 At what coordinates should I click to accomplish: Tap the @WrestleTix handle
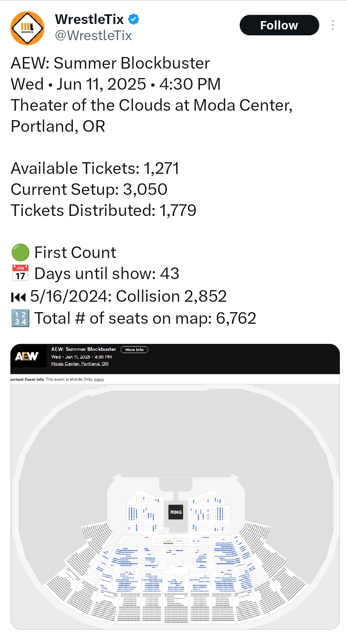coord(93,36)
